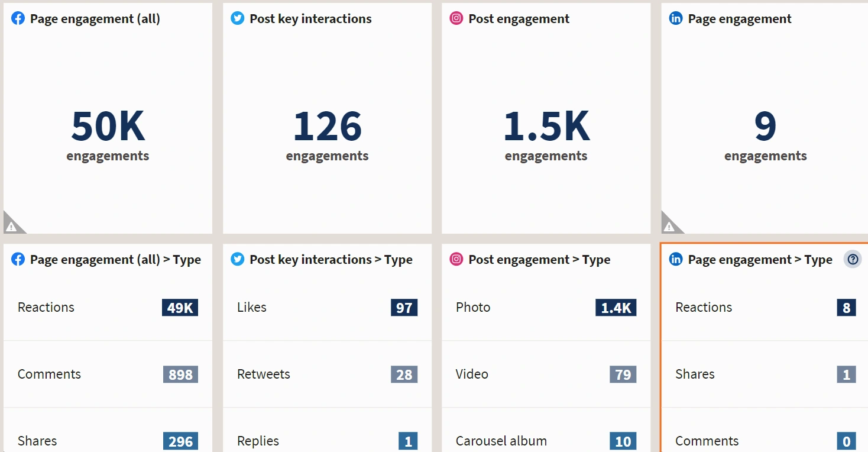Viewport: 868px width, 452px height.
Task: Click the Facebook icon on Page engagement (all) tile
Action: pyautogui.click(x=18, y=18)
